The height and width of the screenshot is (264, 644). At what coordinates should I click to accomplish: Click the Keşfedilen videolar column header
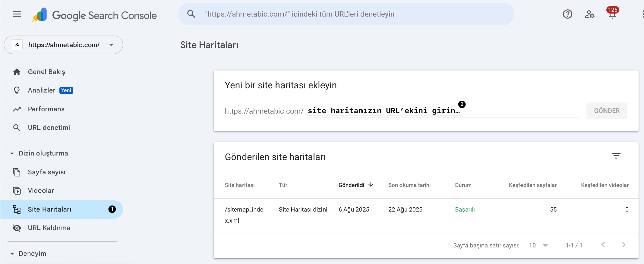click(605, 185)
